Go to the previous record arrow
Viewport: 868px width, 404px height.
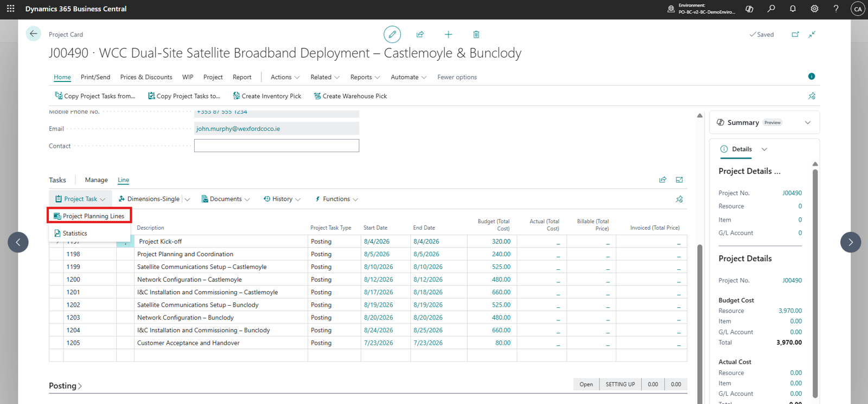(18, 242)
